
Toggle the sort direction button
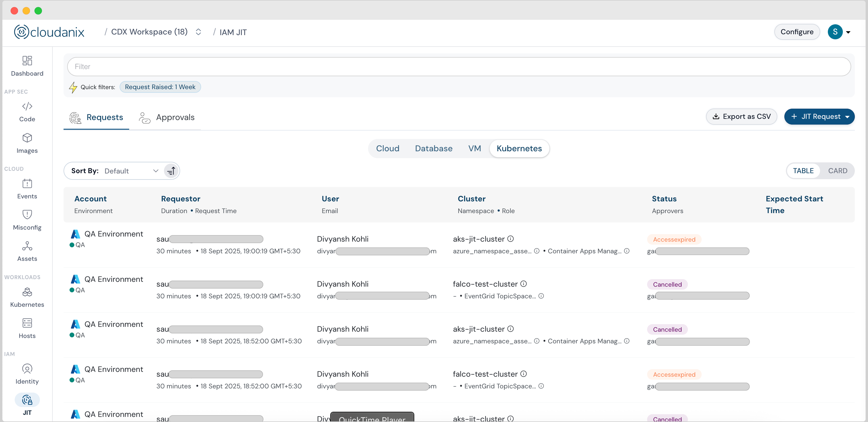point(171,171)
